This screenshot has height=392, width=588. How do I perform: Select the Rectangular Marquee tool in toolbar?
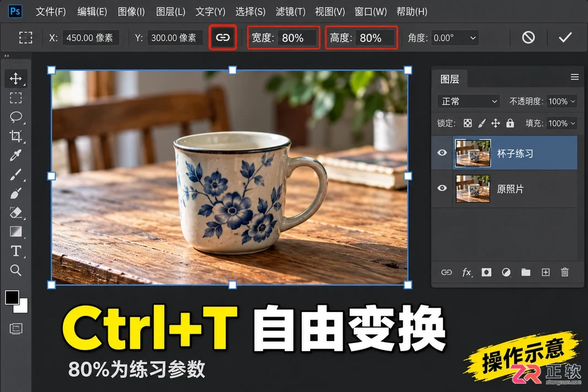pyautogui.click(x=15, y=98)
